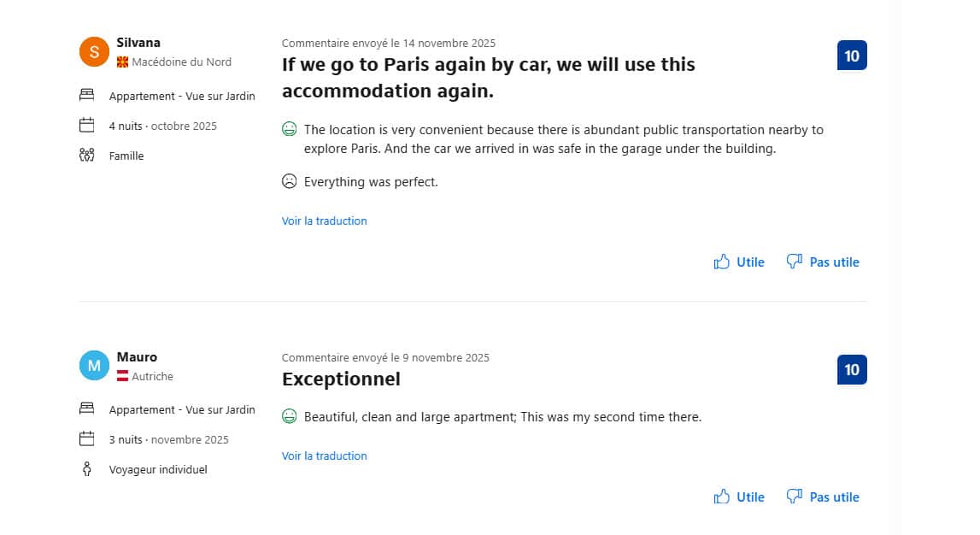
Task: Click thumbs-up Utile icon on Mauro's review
Action: coord(722,497)
